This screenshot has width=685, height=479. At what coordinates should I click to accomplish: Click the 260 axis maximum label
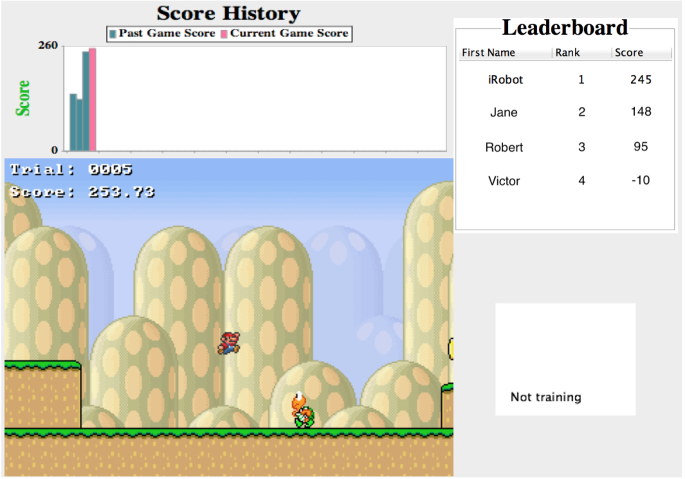point(48,45)
